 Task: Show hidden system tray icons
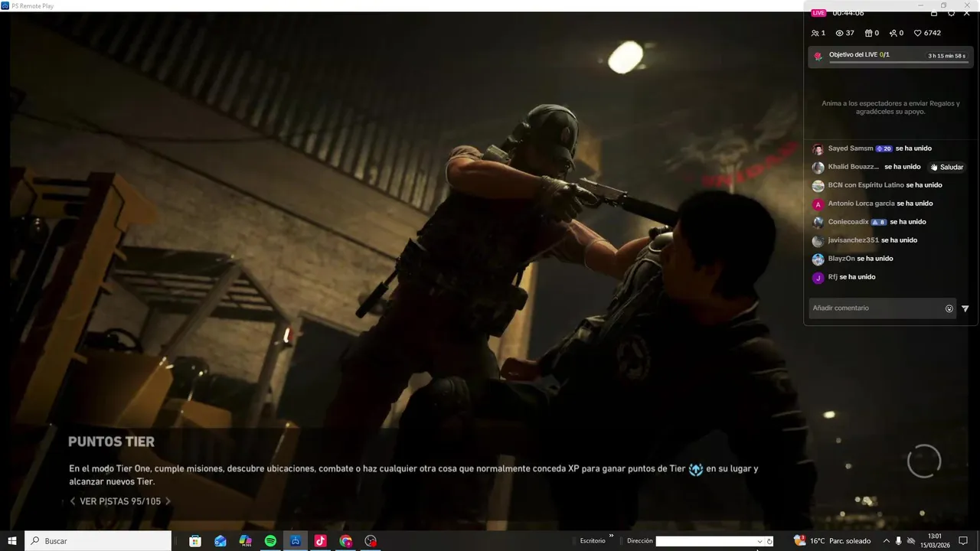coord(886,541)
